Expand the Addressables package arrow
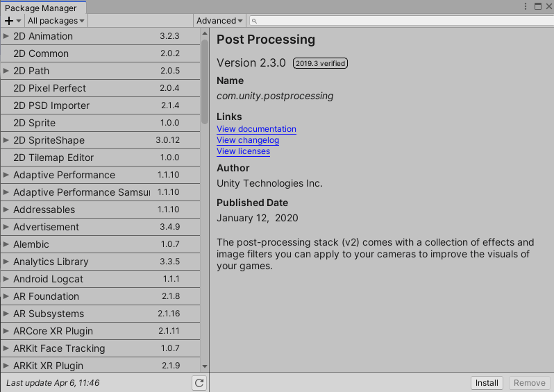 [6, 210]
